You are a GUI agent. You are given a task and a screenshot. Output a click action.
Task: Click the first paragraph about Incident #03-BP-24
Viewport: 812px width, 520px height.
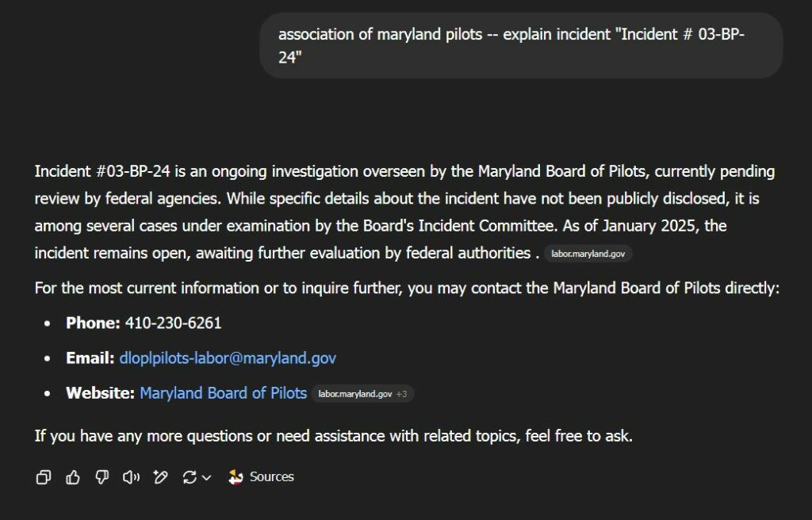click(x=405, y=212)
